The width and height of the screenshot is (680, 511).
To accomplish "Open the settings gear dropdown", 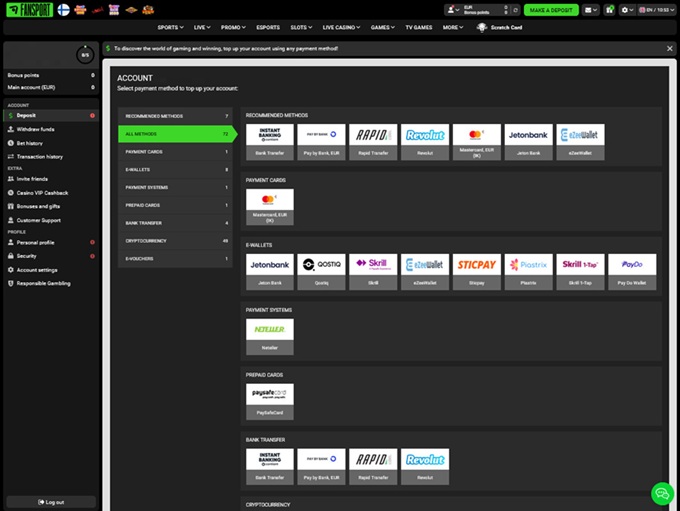I will point(627,10).
